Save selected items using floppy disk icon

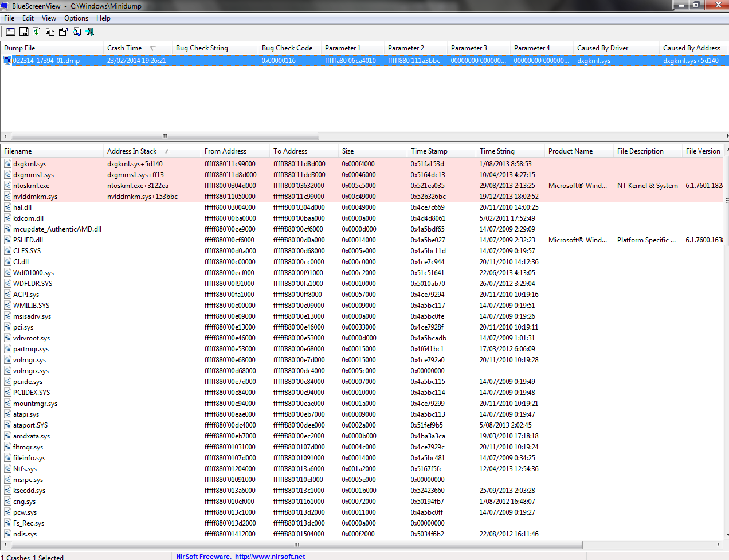(24, 32)
